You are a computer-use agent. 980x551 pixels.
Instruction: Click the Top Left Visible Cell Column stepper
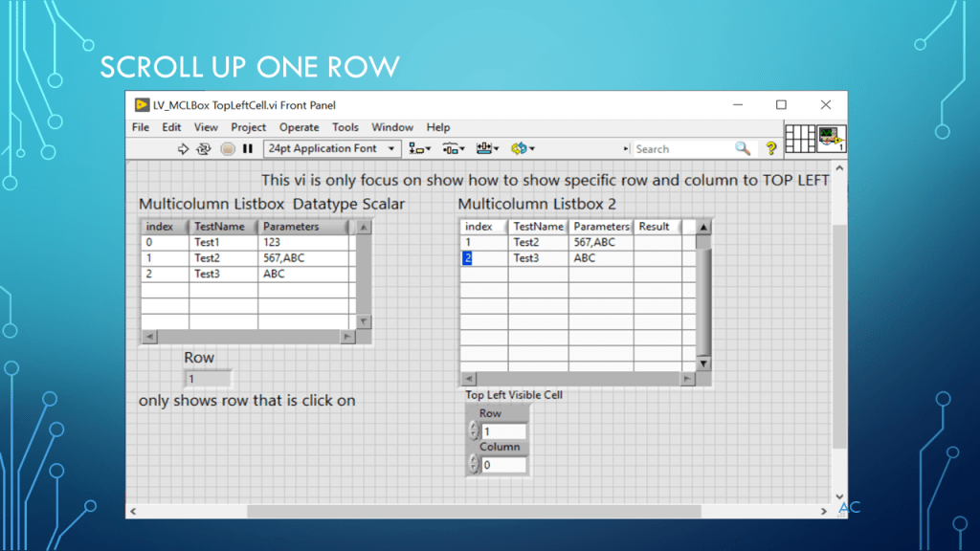coord(473,465)
